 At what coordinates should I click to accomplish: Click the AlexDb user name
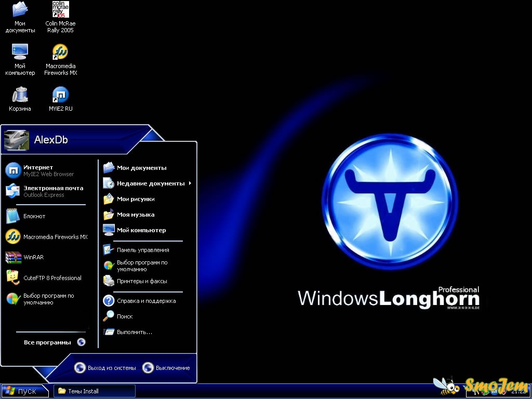pyautogui.click(x=51, y=139)
